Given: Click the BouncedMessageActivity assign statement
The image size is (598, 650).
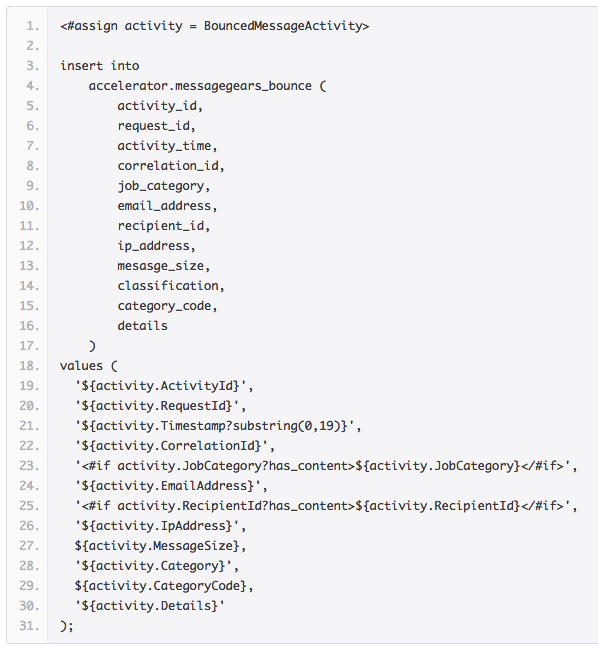Looking at the screenshot, I should coord(214,26).
